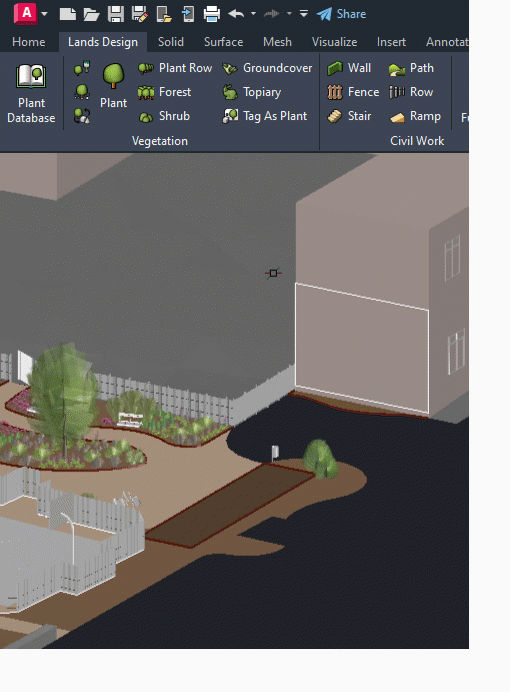The height and width of the screenshot is (692, 510).
Task: Click the Vegetation panel title
Action: click(x=160, y=141)
